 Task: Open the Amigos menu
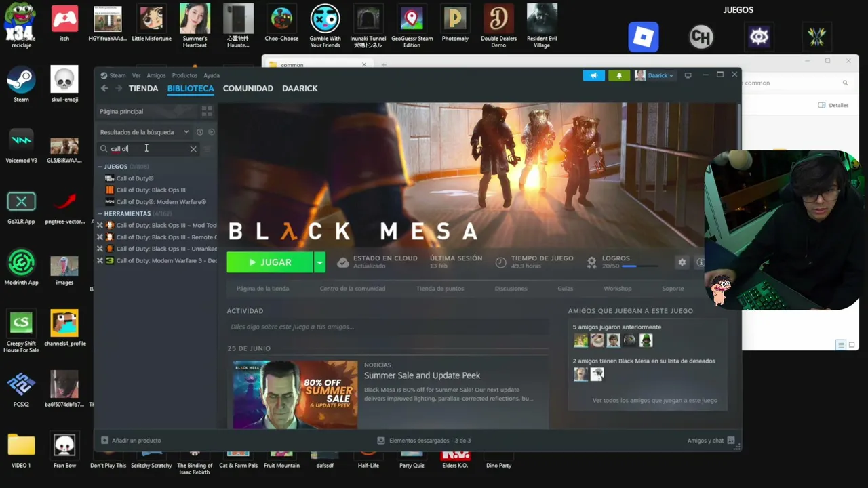(156, 75)
